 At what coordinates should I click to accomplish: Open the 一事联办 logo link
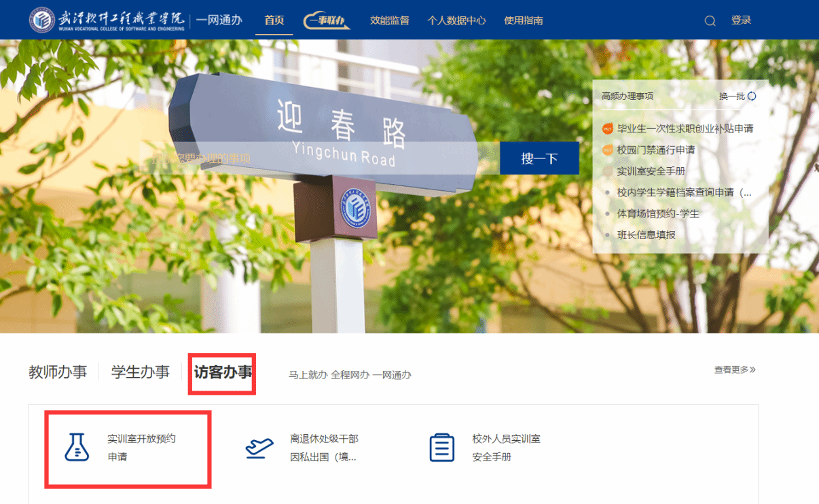pyautogui.click(x=327, y=20)
